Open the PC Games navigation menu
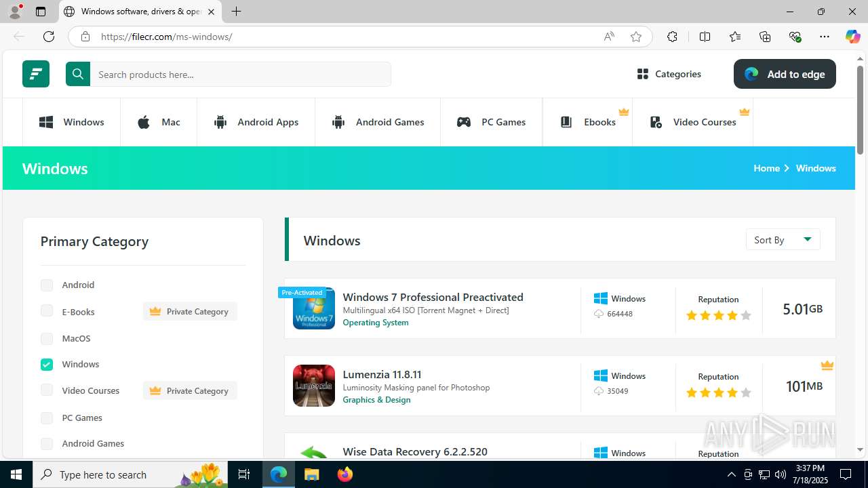 [491, 122]
